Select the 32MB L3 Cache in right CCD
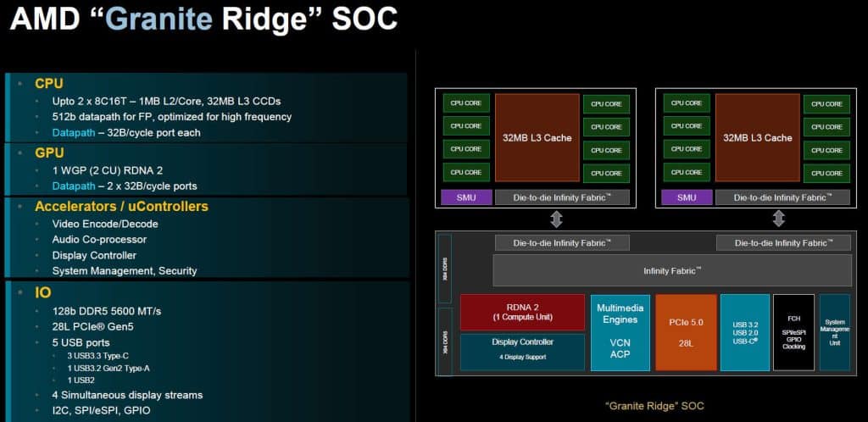 [757, 137]
